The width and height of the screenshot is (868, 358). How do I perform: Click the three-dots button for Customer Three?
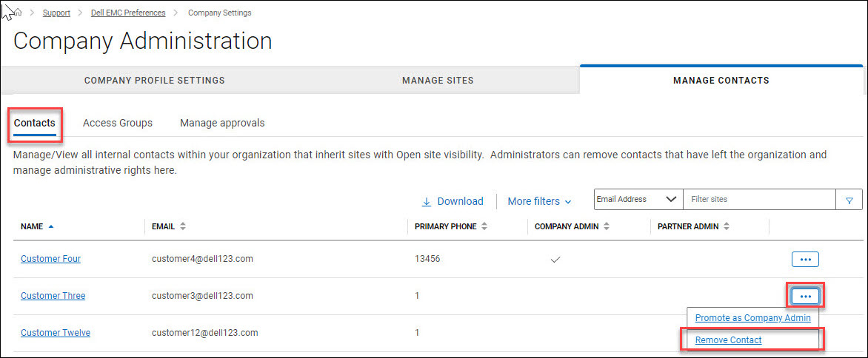click(x=805, y=297)
